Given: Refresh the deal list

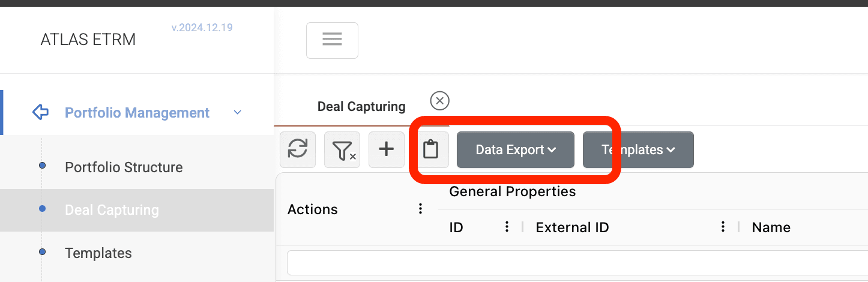Looking at the screenshot, I should [298, 149].
